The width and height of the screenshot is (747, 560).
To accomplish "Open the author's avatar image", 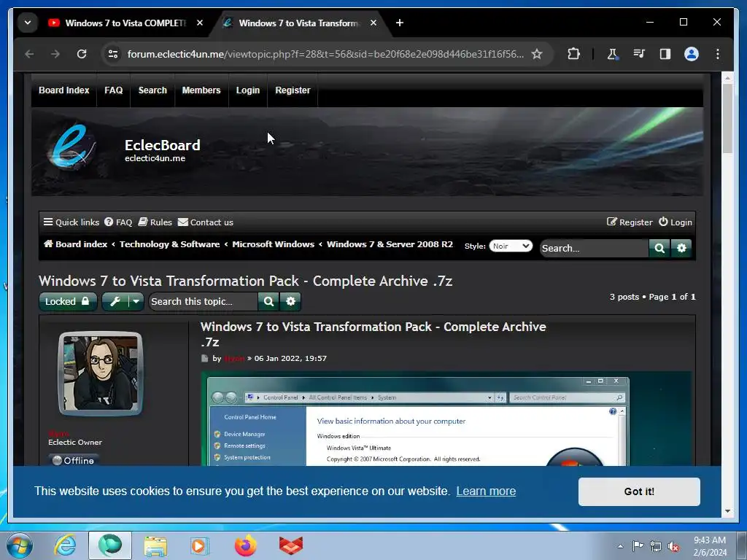I will point(100,374).
